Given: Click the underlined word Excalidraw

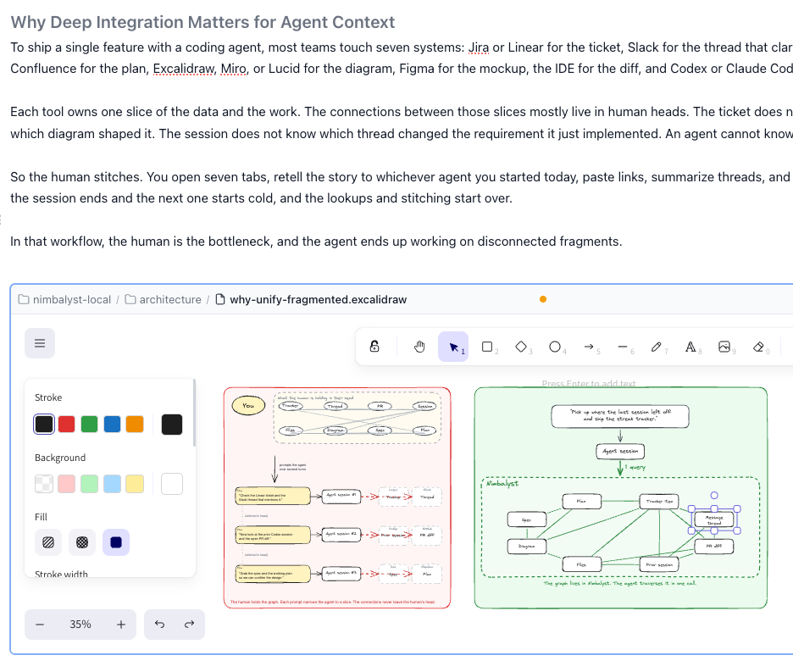Looking at the screenshot, I should click(184, 69).
